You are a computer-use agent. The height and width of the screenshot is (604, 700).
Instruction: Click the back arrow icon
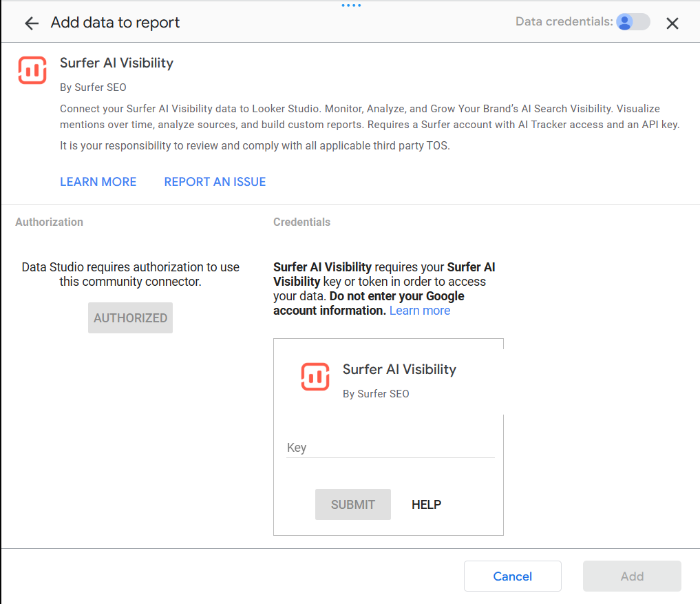tap(32, 23)
